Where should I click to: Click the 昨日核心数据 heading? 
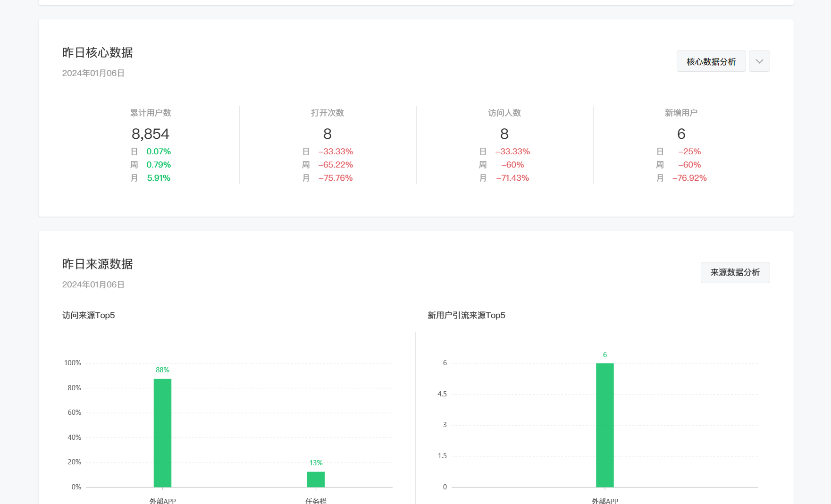tap(98, 52)
